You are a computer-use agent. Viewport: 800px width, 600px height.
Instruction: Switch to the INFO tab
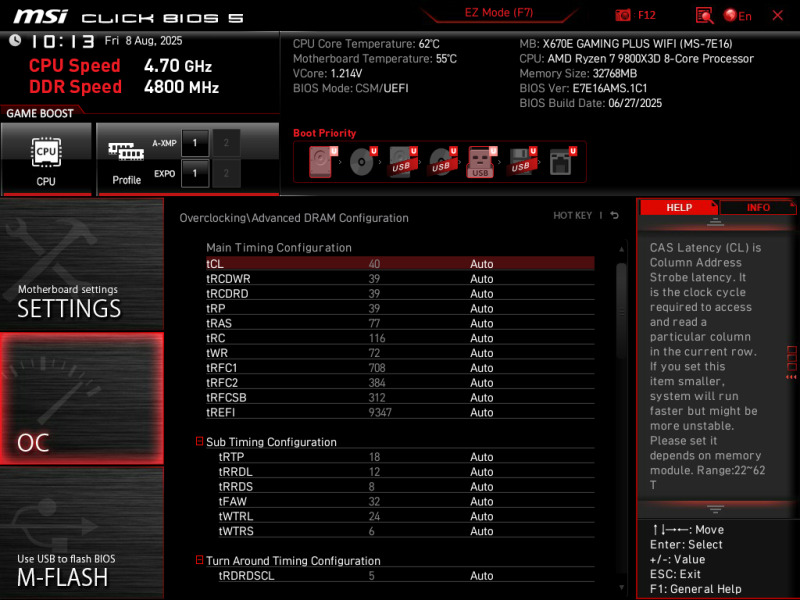[758, 208]
